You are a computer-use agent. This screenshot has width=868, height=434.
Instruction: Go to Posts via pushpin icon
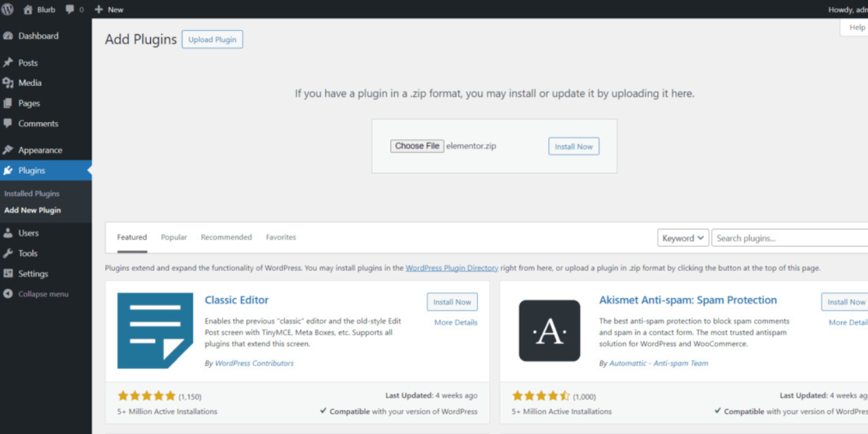click(x=8, y=63)
